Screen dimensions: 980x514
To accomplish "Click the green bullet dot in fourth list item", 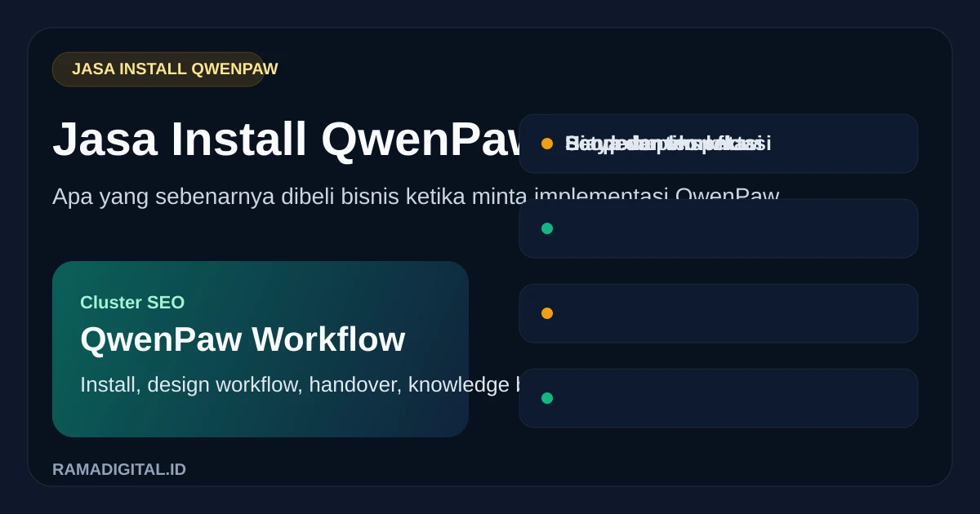I will (x=547, y=398).
